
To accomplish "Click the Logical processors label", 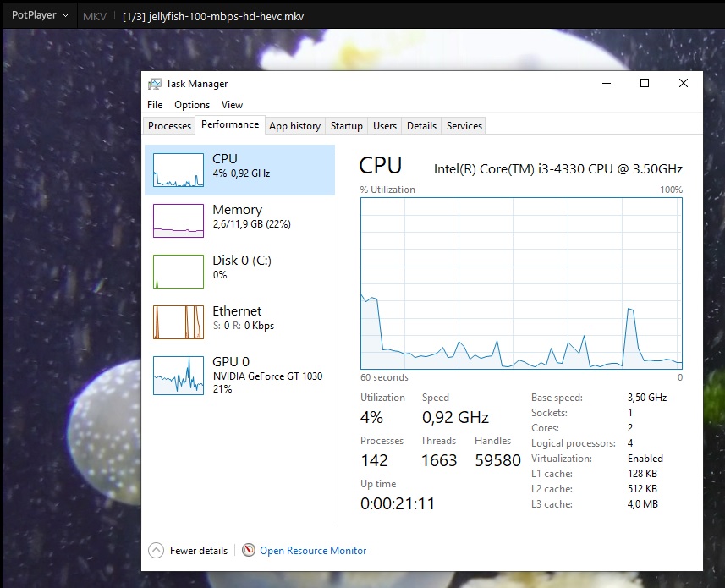I will click(574, 444).
